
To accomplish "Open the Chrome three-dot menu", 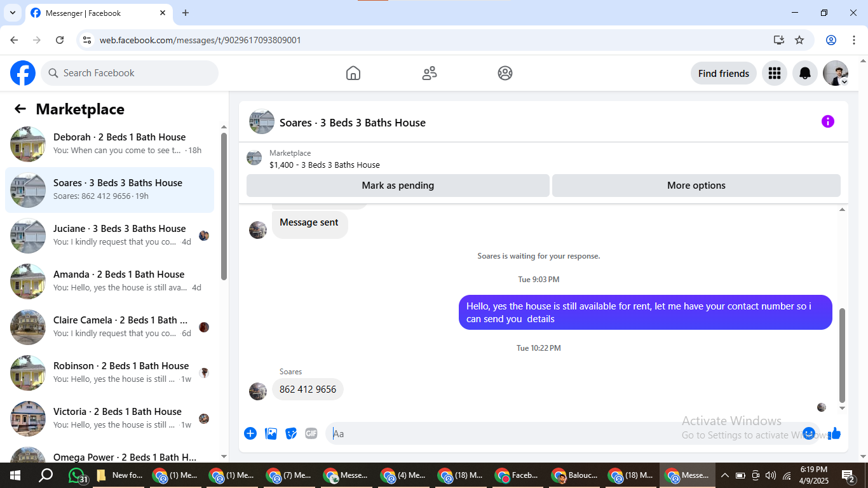I will [853, 40].
